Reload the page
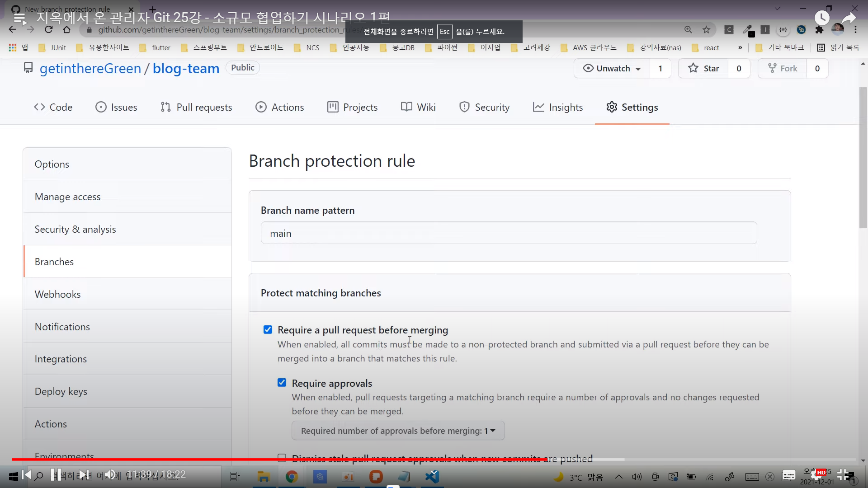This screenshot has width=868, height=488. (48, 30)
